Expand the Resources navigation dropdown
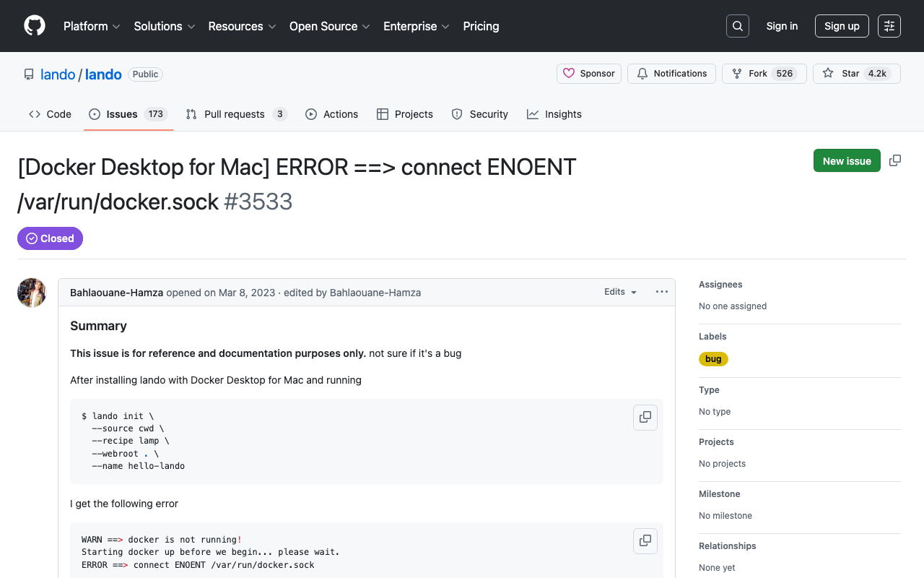 (242, 26)
